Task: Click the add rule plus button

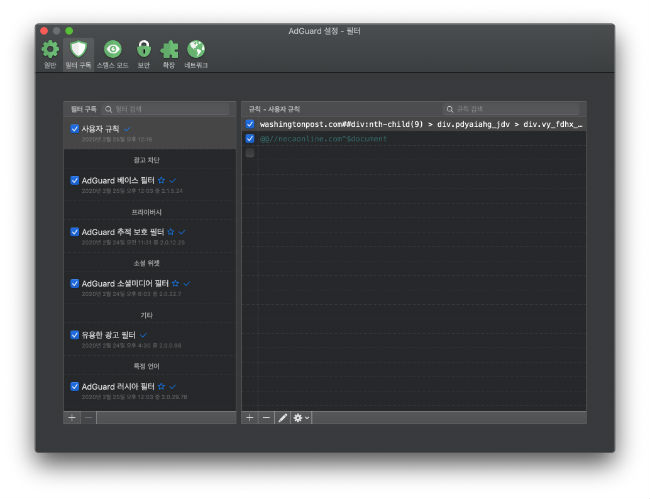Action: [x=250, y=417]
